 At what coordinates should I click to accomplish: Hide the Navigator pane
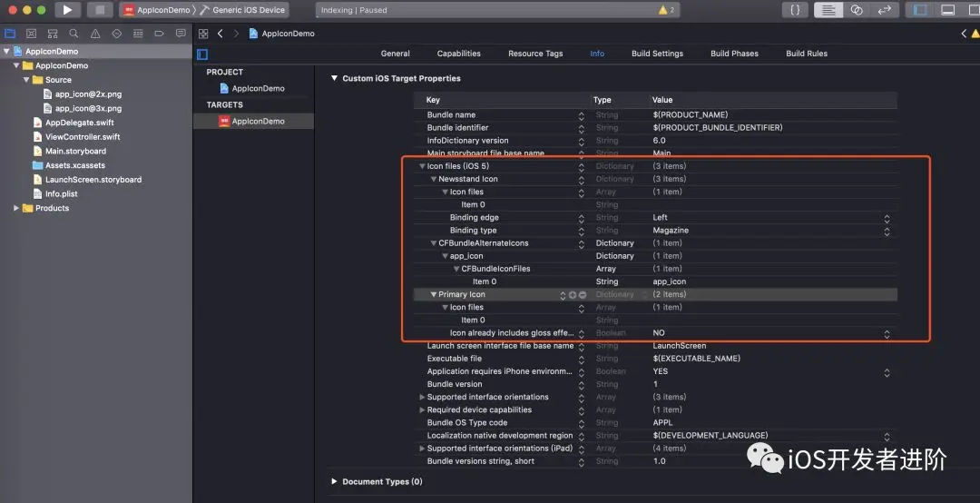[x=920, y=10]
